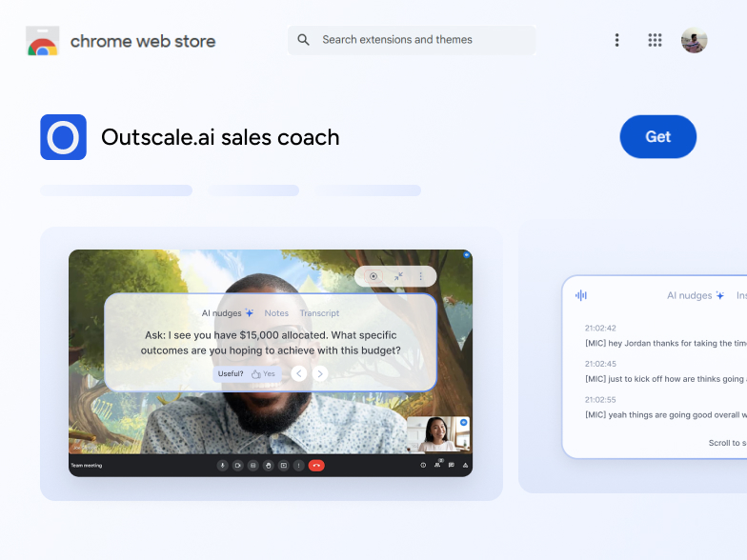Go to the previous AI nudge
Image resolution: width=747 pixels, height=560 pixels.
click(x=299, y=374)
